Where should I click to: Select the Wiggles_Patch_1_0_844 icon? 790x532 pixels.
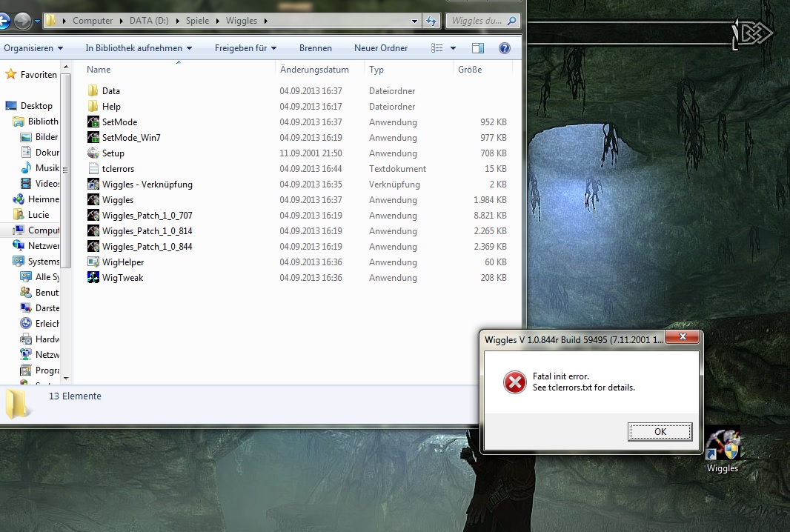coord(93,247)
